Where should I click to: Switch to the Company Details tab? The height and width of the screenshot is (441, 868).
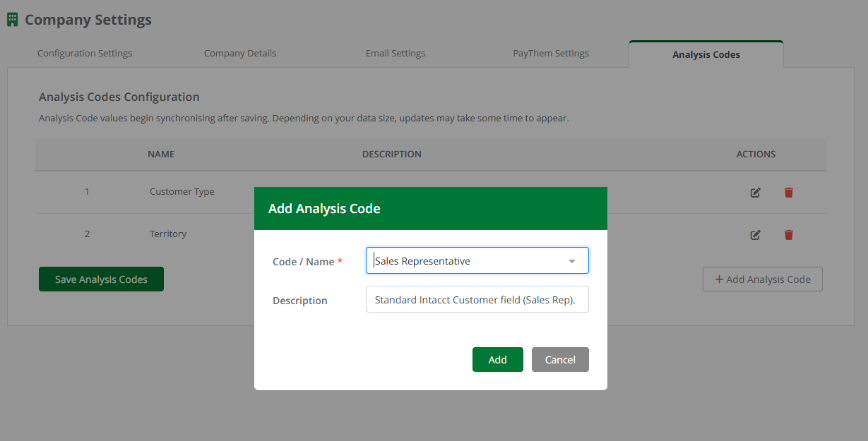[x=240, y=53]
